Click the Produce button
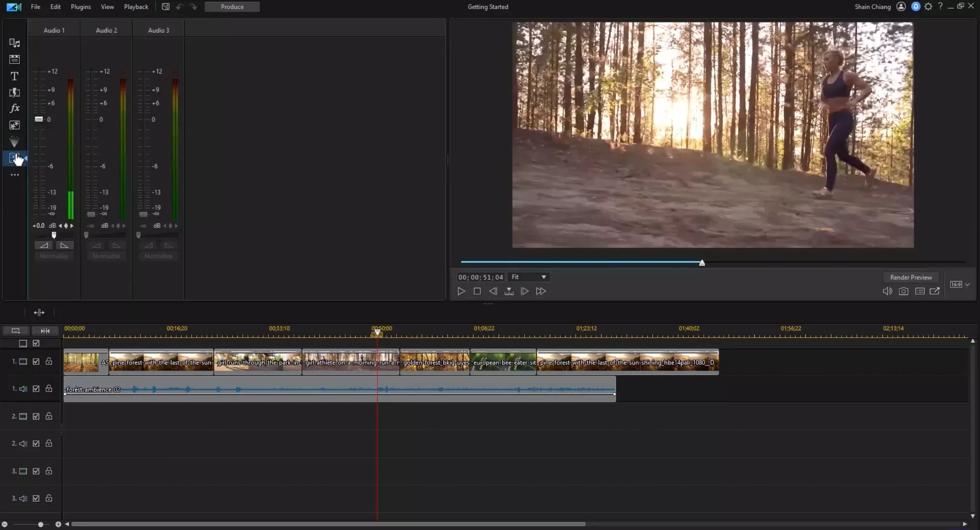The image size is (980, 530). (232, 6)
